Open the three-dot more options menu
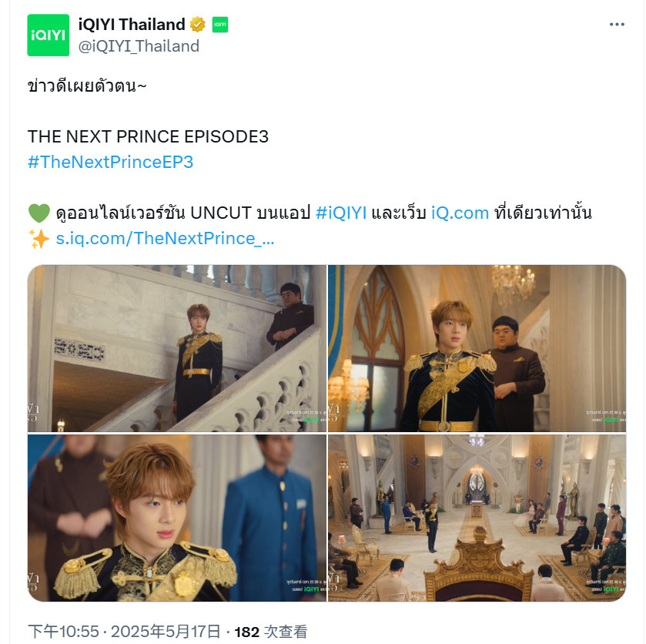The image size is (646, 644). tap(617, 25)
